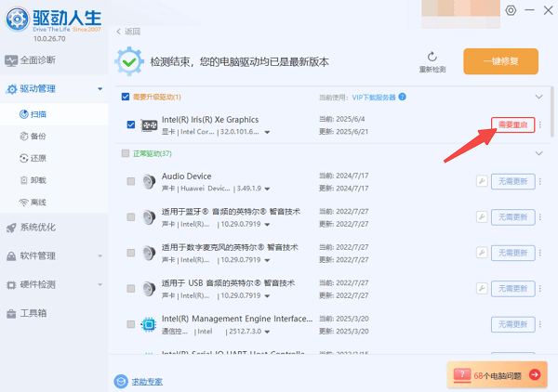Open more options for Intel Iris Xe Graphics
558x392 pixels.
[540, 124]
